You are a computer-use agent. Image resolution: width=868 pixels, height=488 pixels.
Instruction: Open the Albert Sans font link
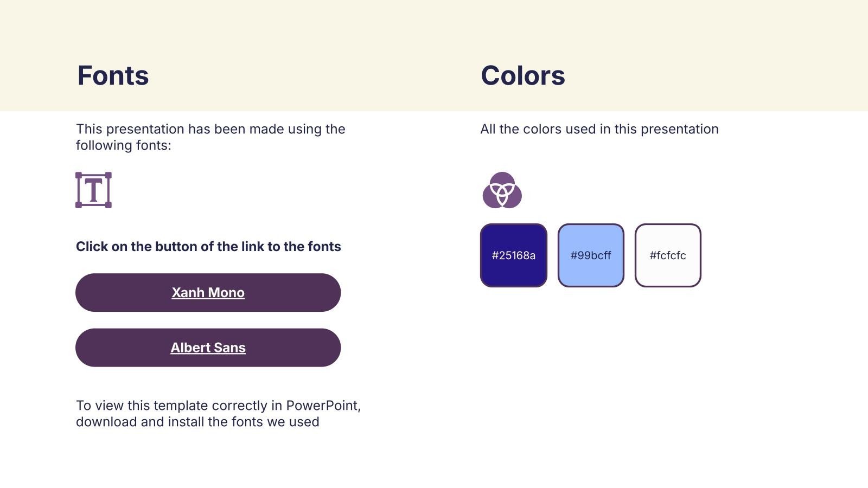click(208, 348)
